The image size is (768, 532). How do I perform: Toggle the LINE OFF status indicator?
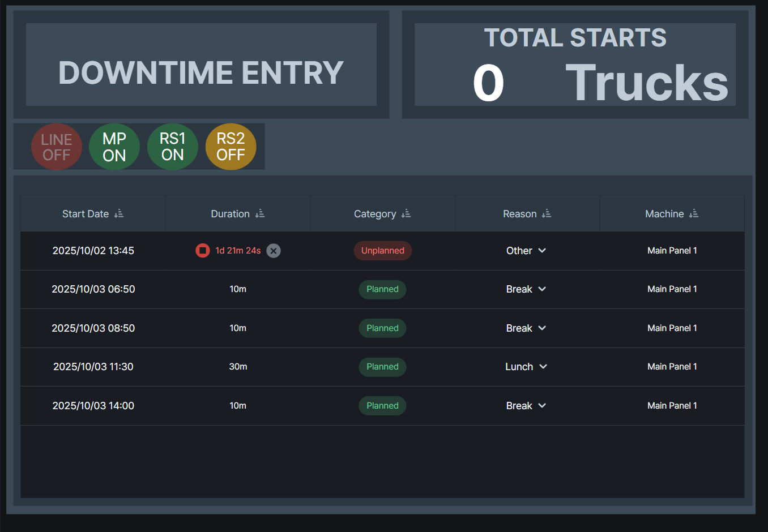(x=57, y=146)
